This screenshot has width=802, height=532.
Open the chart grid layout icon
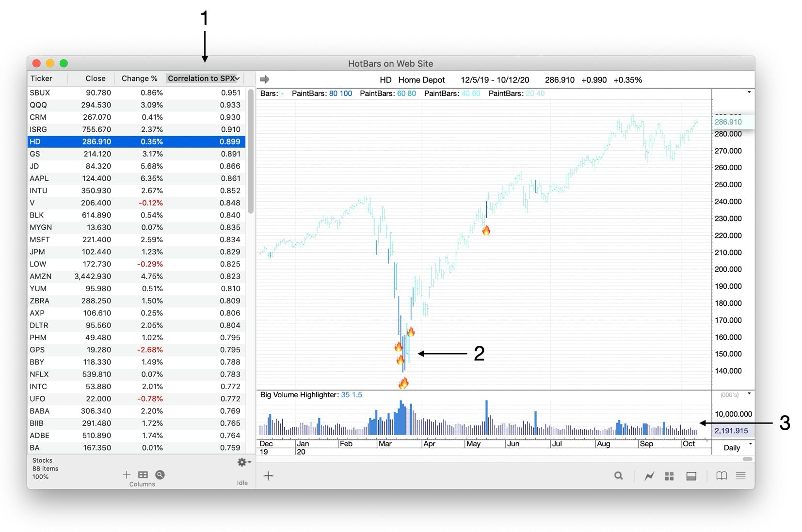(669, 476)
